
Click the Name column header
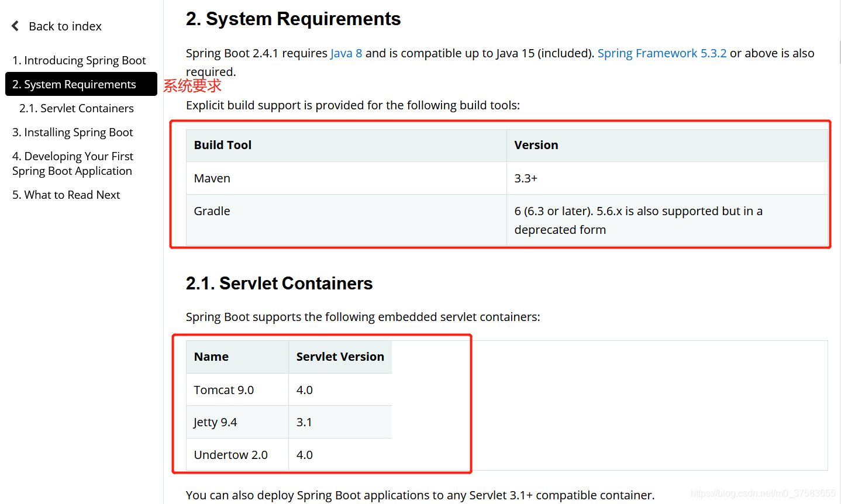237,357
